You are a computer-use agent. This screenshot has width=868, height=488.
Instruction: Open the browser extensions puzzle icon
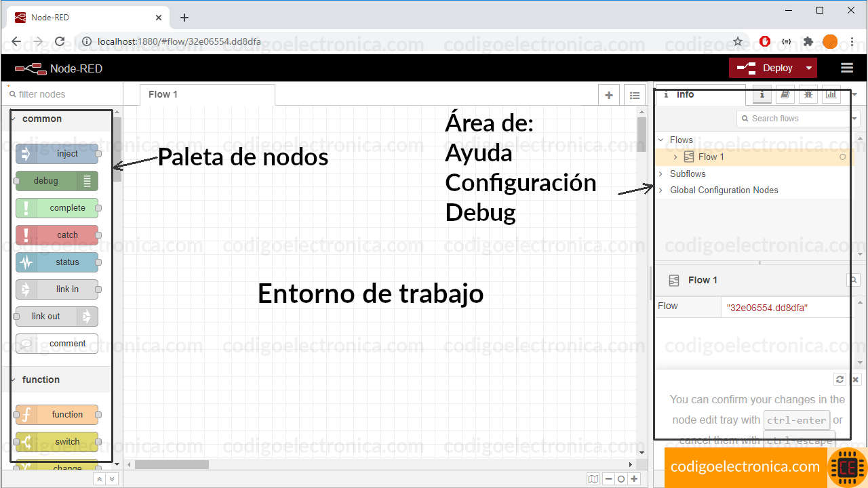(x=808, y=41)
